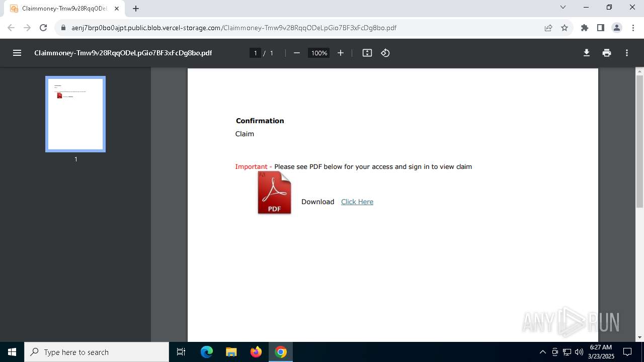Open Task View on the taskbar
Screen dimensions: 644x362
(x=181, y=352)
